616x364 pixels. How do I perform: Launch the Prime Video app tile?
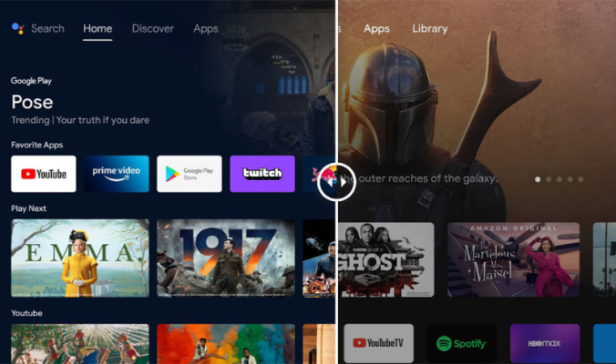(x=117, y=174)
